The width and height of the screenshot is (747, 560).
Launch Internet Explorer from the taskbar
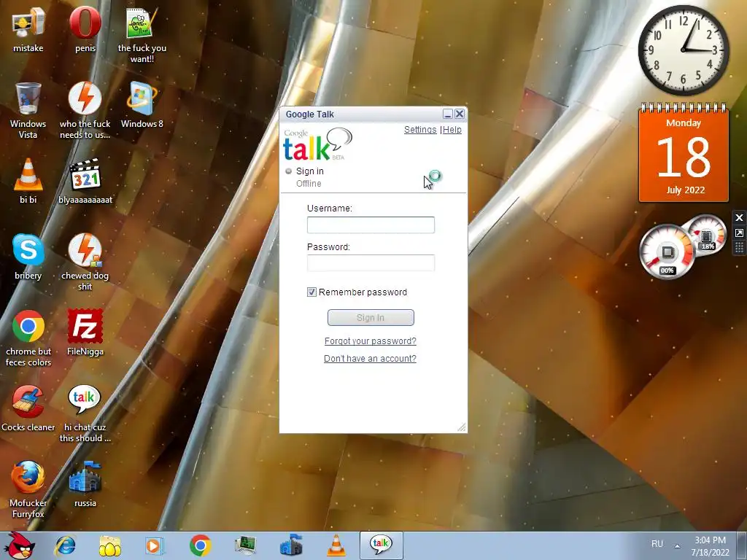click(65, 545)
